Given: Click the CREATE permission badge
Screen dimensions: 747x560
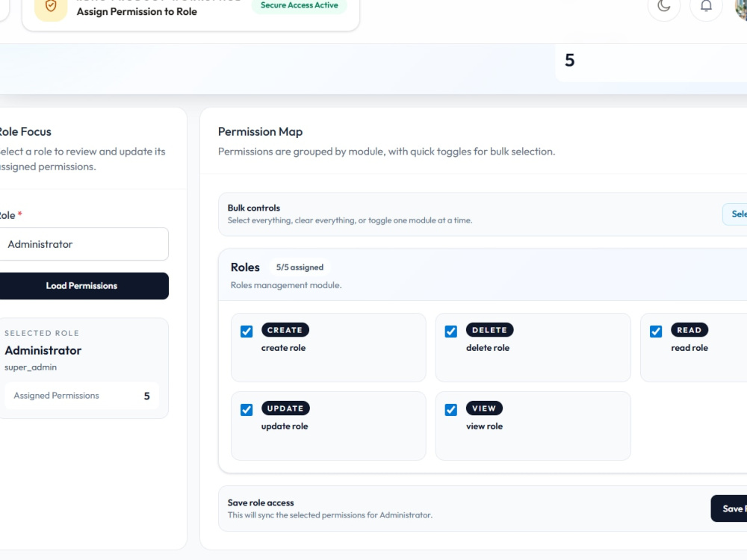Looking at the screenshot, I should point(285,330).
